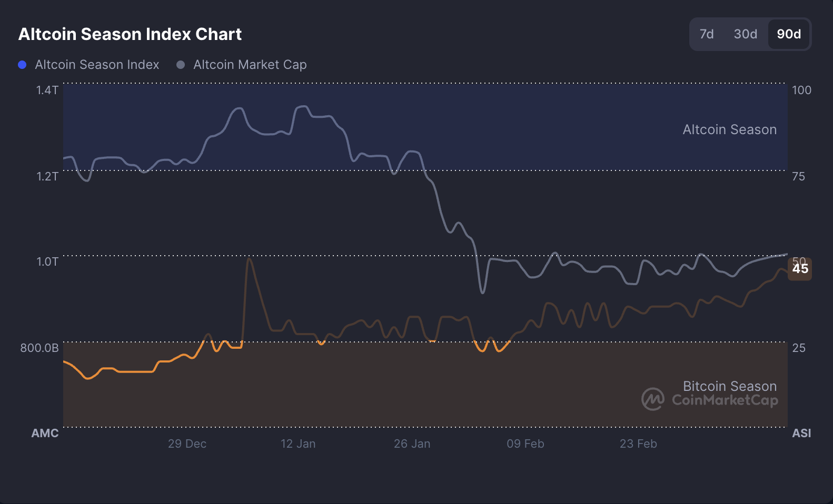Switch to the 30d timeframe tab
833x504 pixels.
tap(745, 34)
